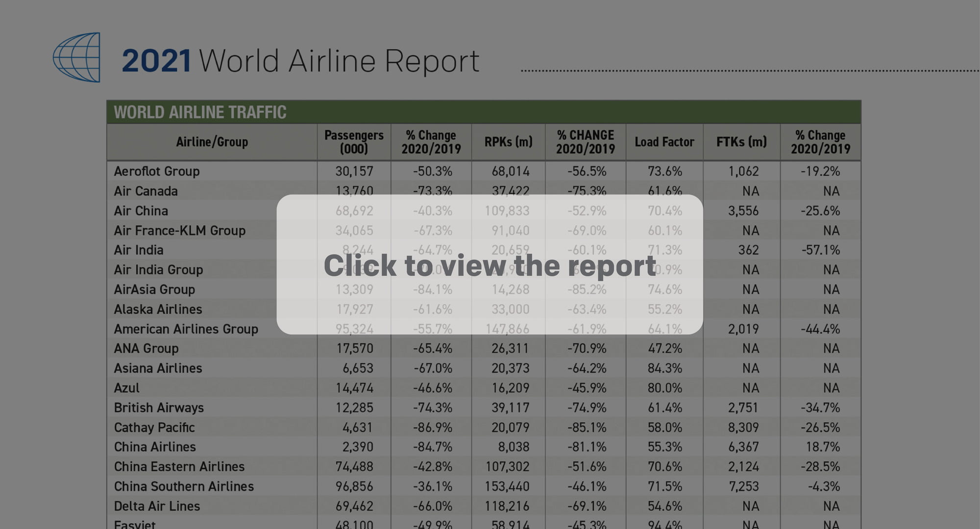Click China Southern RPKs value 153,440
Screen dimensions: 980x529
(507, 486)
